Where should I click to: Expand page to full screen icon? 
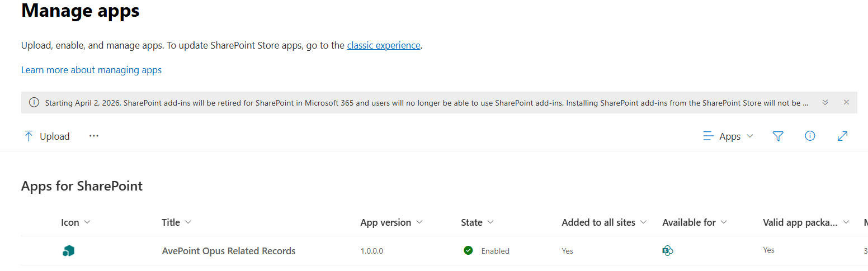click(x=842, y=136)
